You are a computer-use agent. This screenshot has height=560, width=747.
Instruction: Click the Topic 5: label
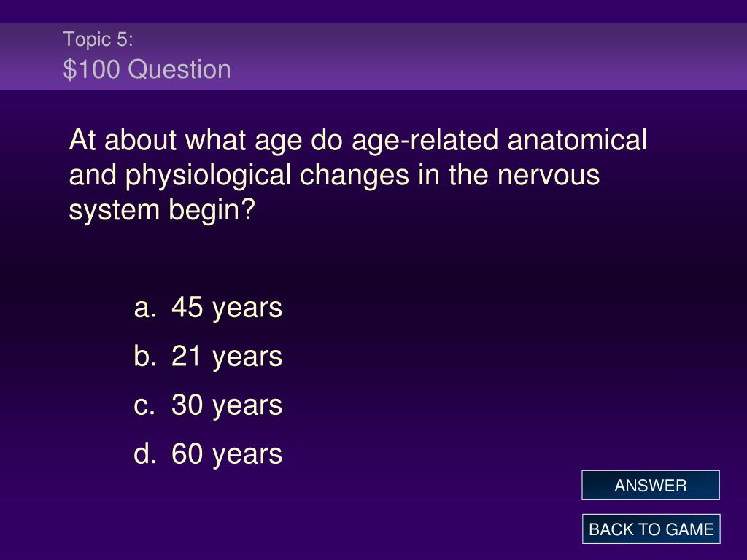pos(98,39)
